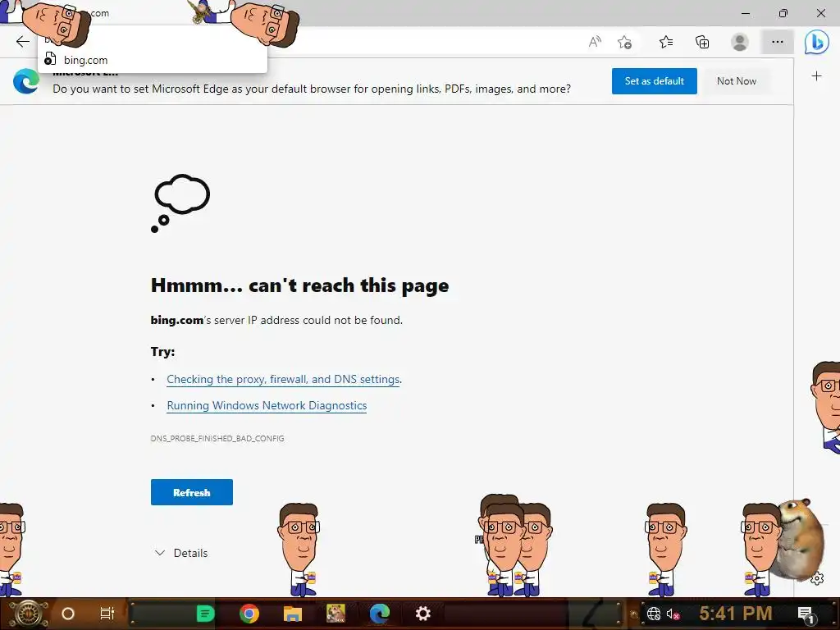Select the bing.com address suggestion
This screenshot has height=630, width=840.
153,60
